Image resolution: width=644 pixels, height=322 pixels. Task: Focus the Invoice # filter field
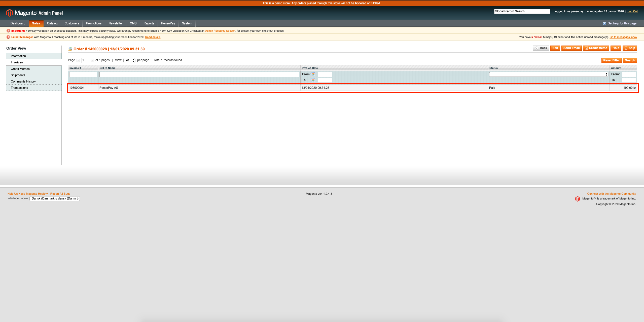pyautogui.click(x=83, y=74)
